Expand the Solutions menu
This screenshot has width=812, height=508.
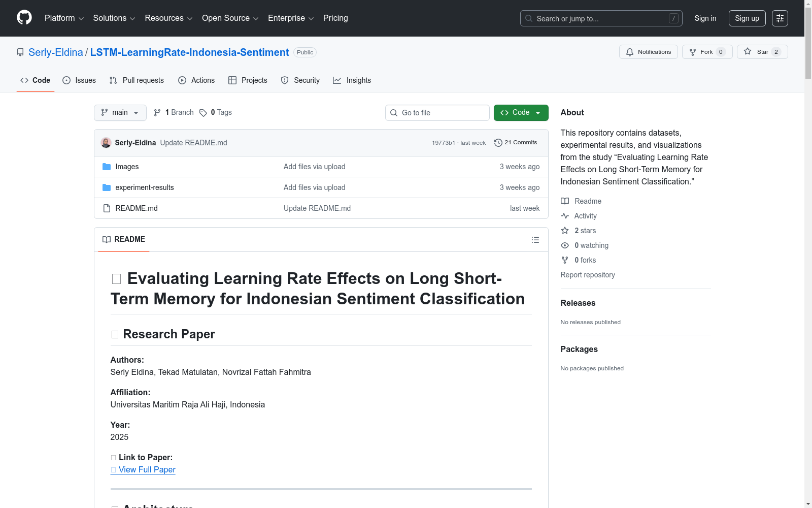click(x=114, y=18)
